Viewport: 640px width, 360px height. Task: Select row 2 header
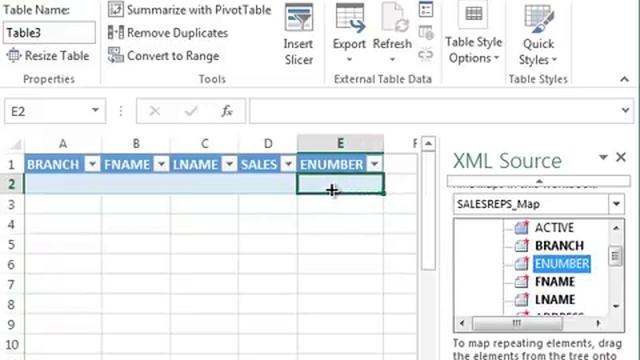point(11,184)
